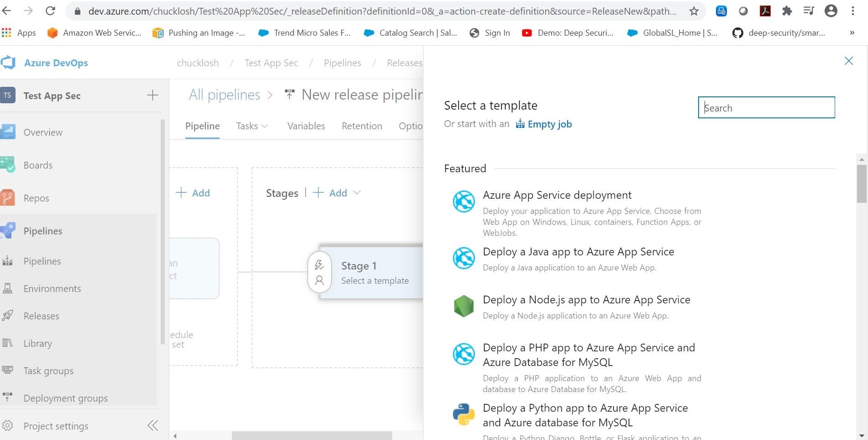
Task: Click the Pipelines breadcrumb
Action: coord(342,63)
